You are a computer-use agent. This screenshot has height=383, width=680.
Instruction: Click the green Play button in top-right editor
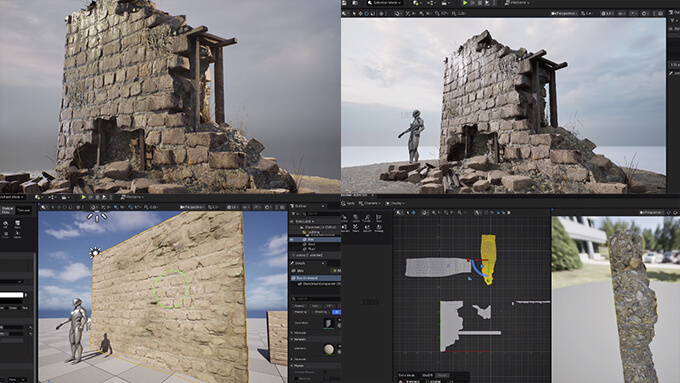point(465,3)
